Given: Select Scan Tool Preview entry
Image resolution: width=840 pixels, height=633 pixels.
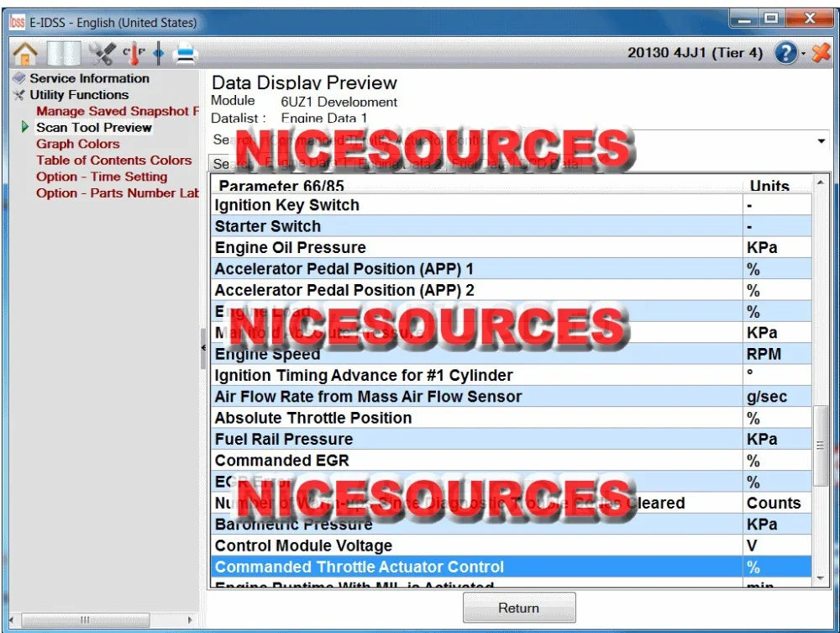Looking at the screenshot, I should pyautogui.click(x=94, y=128).
